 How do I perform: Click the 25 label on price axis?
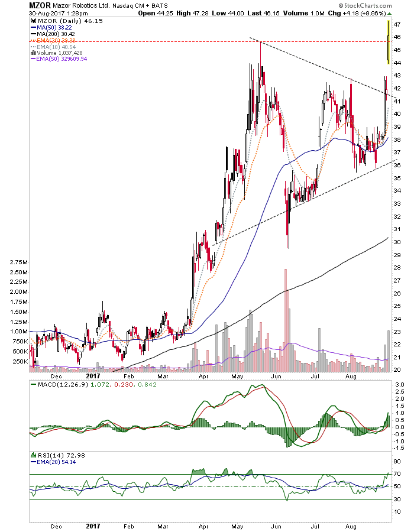pyautogui.click(x=397, y=306)
